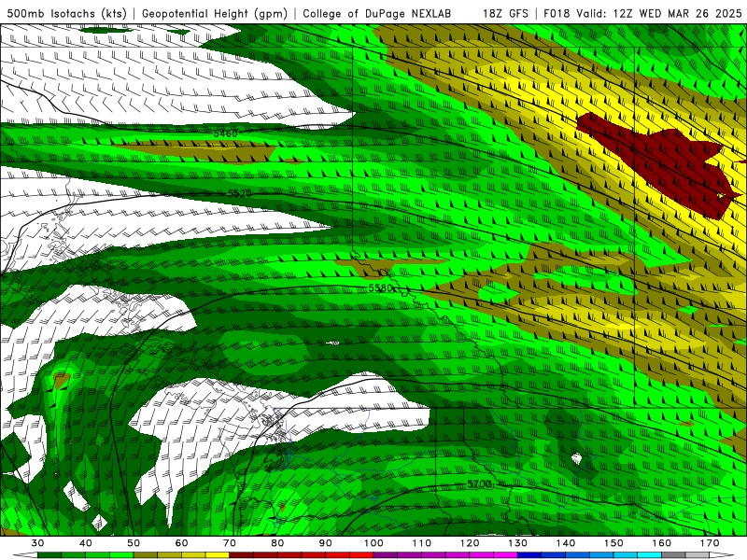Click the 5700 height contour label
This screenshot has width=747, height=560.
click(479, 484)
